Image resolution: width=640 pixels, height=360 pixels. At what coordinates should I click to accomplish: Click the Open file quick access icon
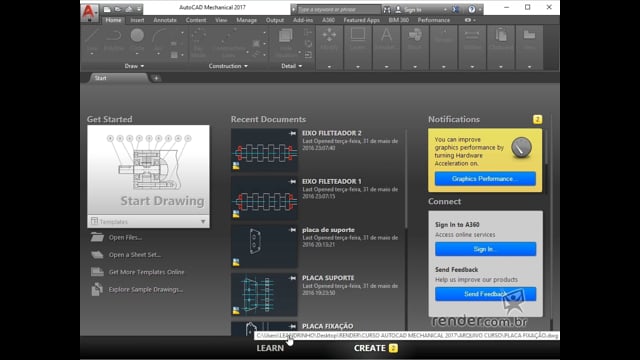[118, 9]
